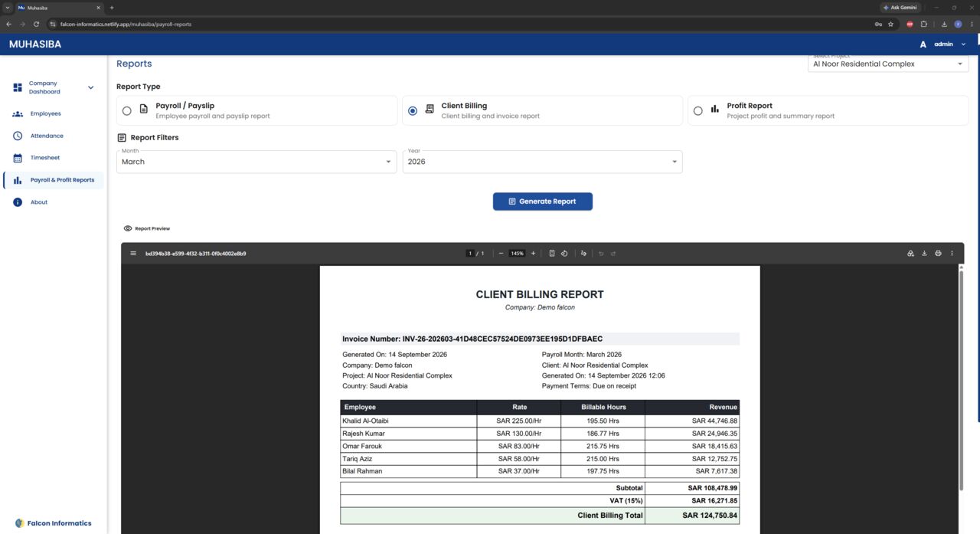The image size is (980, 534).
Task: Select the Client Billing report type
Action: (542, 110)
